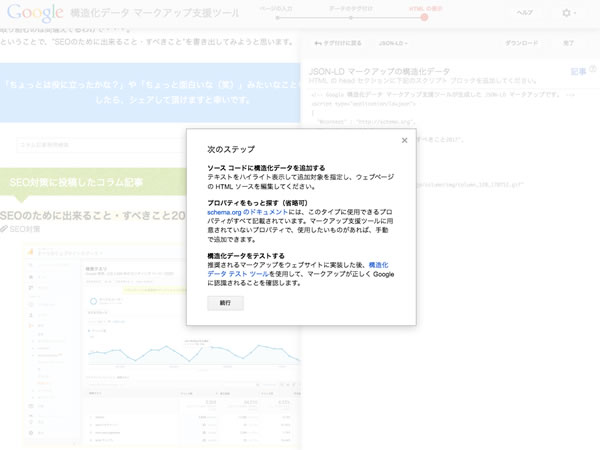Click the article title SEOのために出来ること
Viewport: 600px width, 450px height.
click(x=93, y=215)
